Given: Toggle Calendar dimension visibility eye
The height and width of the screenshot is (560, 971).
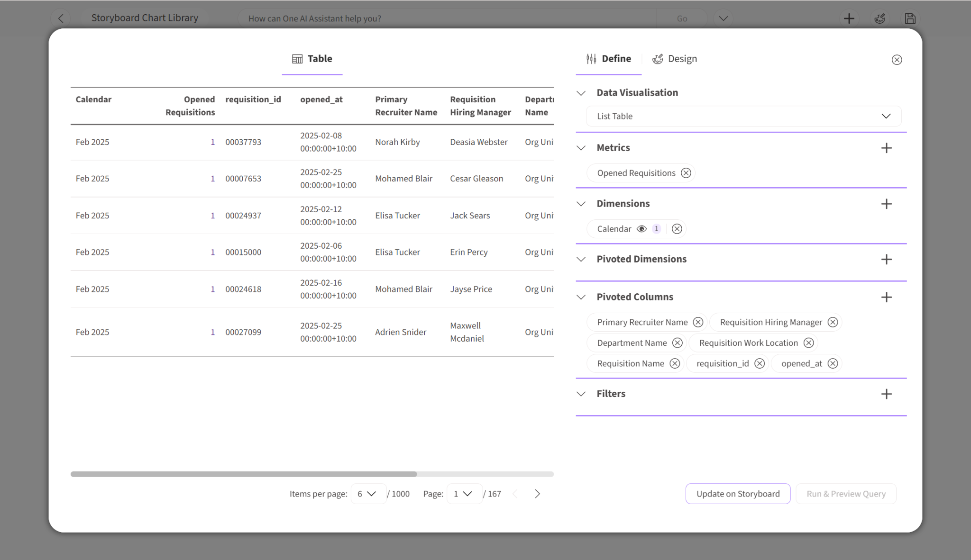Looking at the screenshot, I should (x=641, y=229).
